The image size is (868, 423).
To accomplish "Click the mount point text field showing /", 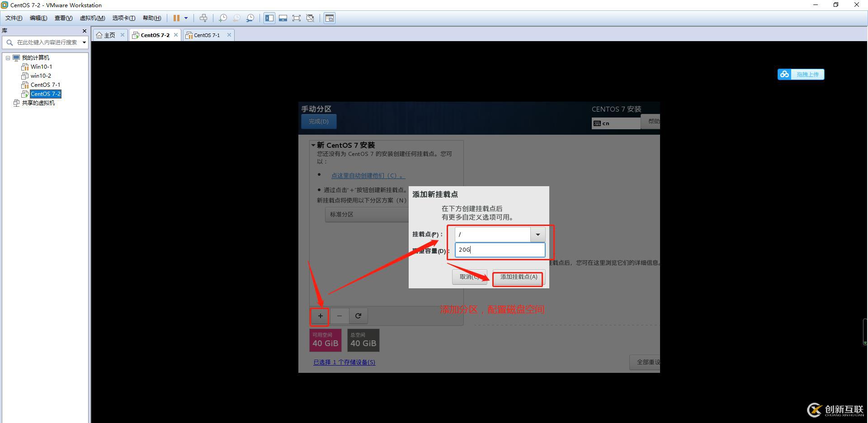I will pos(493,235).
